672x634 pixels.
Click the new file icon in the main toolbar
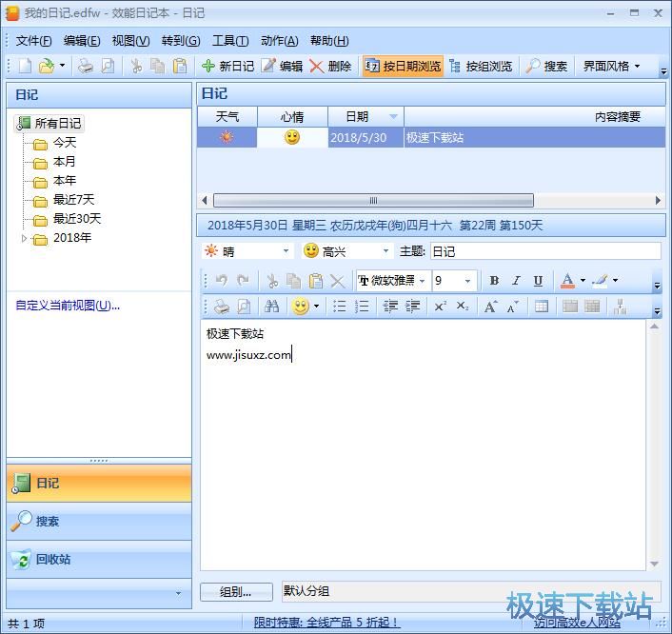click(25, 66)
